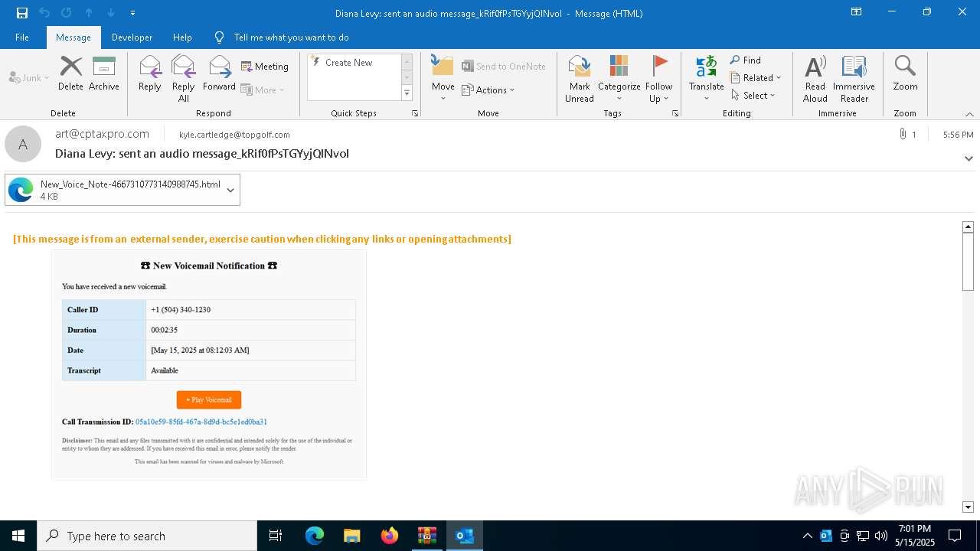
Task: Open the Junk dropdown
Action: click(x=29, y=77)
